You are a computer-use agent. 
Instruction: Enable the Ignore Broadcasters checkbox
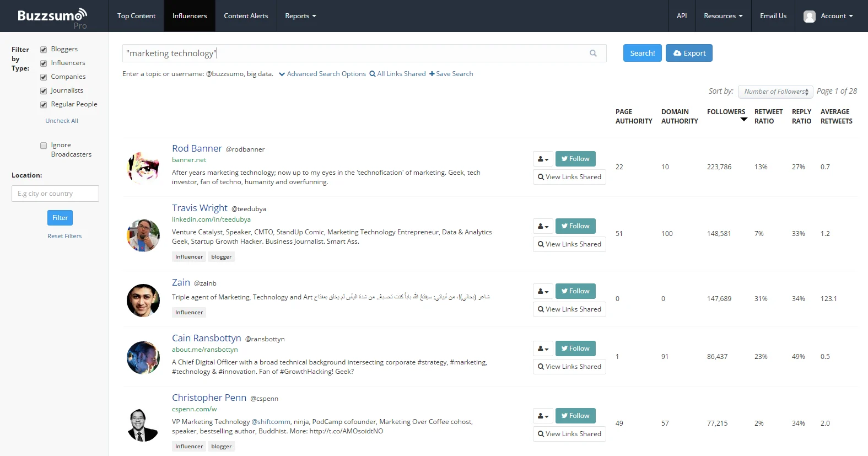tap(44, 146)
